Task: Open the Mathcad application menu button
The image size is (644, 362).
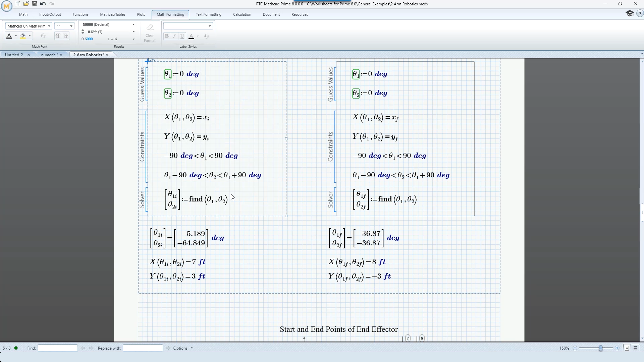Action: pyautogui.click(x=6, y=5)
